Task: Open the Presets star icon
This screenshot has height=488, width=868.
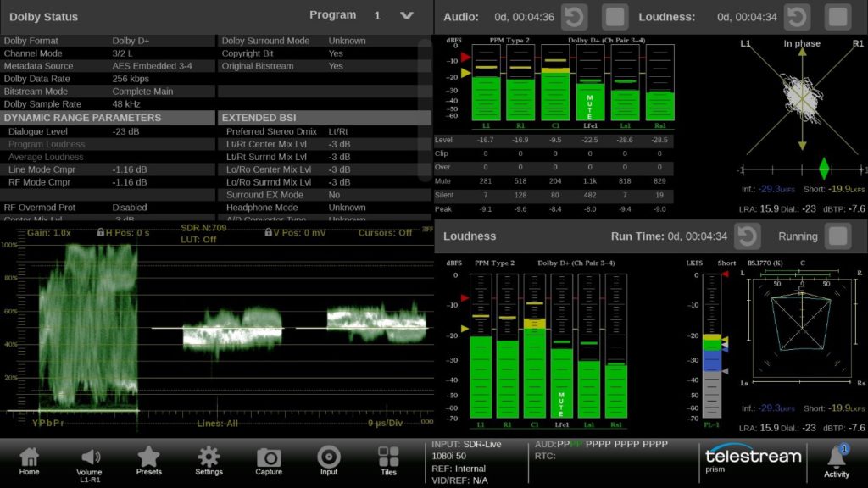Action: pos(149,460)
